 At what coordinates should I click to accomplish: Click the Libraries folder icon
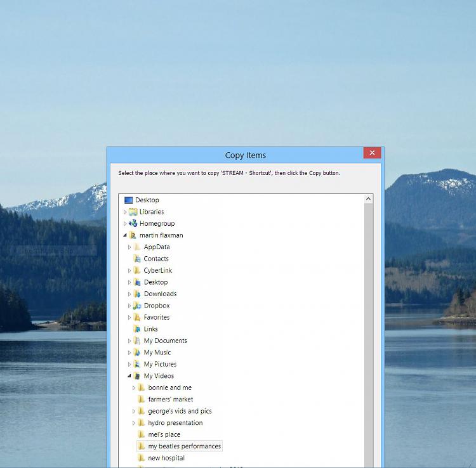(133, 212)
